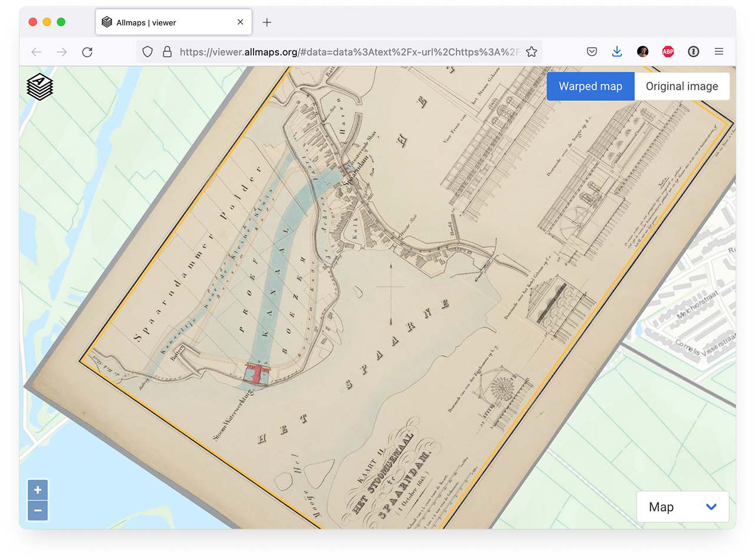Viewport: 755px width, 560px height.
Task: Click the address bar URL field
Action: pyautogui.click(x=340, y=52)
